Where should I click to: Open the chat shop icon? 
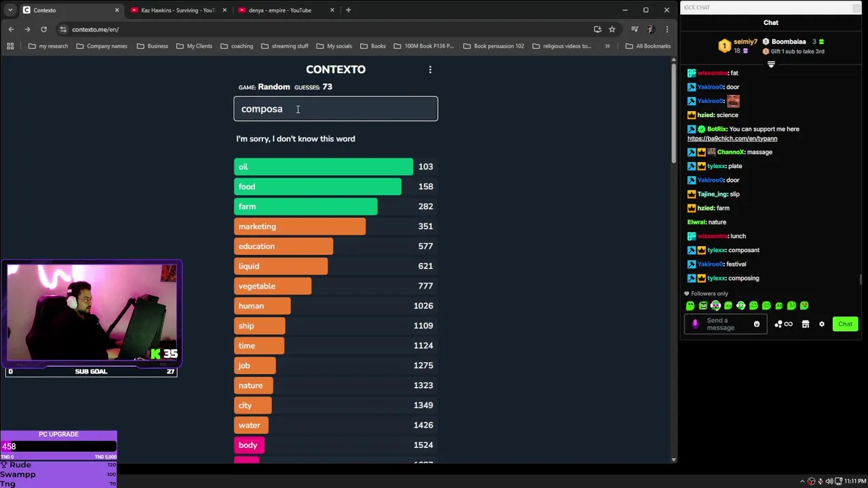tap(806, 324)
